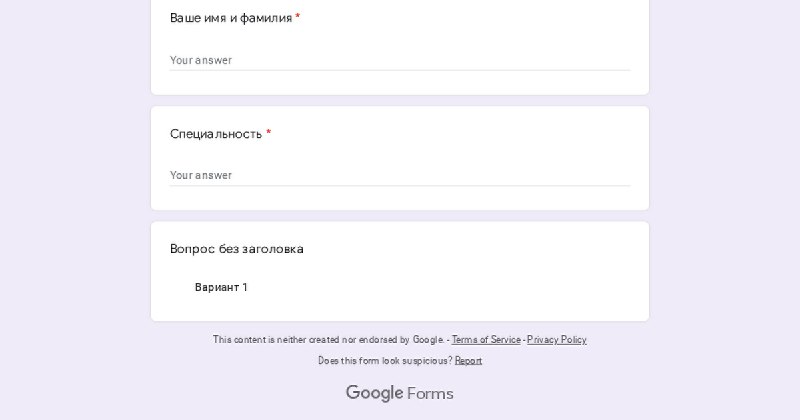This screenshot has width=800, height=420.
Task: Click the "Специальность" question label
Action: pyautogui.click(x=216, y=134)
